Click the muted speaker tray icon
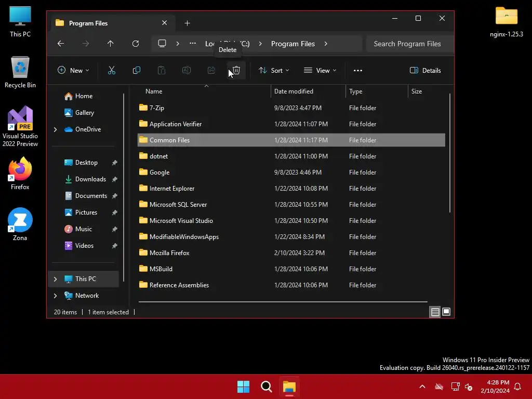 pyautogui.click(x=469, y=387)
